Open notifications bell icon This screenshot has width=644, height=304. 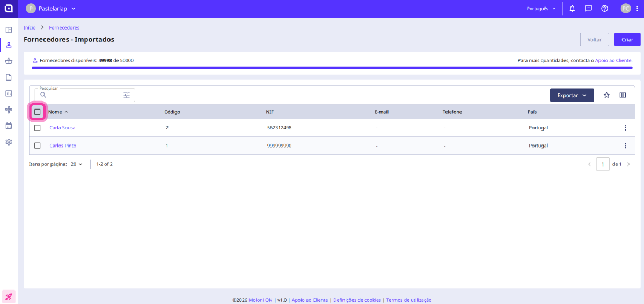pos(572,9)
